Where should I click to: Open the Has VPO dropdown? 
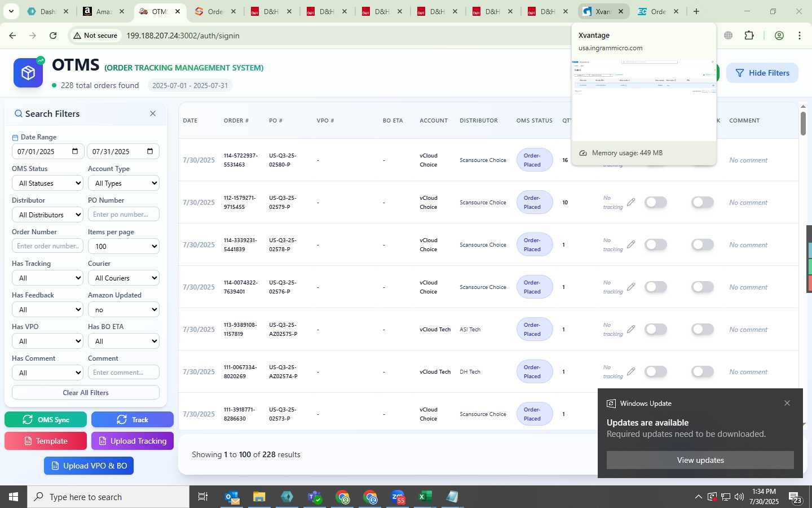(x=47, y=341)
